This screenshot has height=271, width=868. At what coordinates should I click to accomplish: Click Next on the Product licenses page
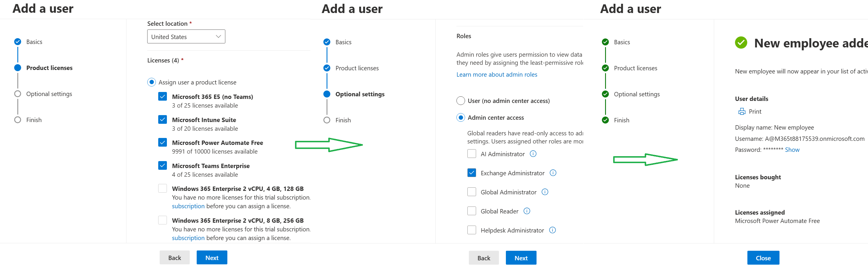[212, 258]
